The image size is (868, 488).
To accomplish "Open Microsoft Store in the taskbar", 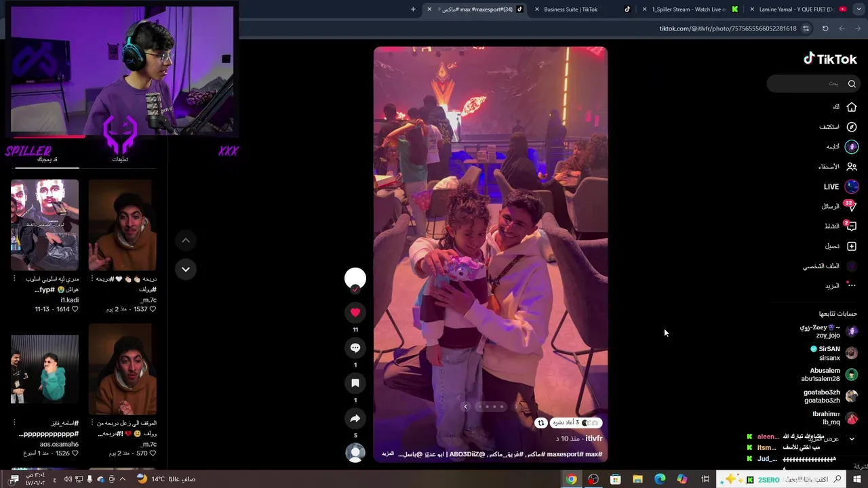I will (616, 479).
